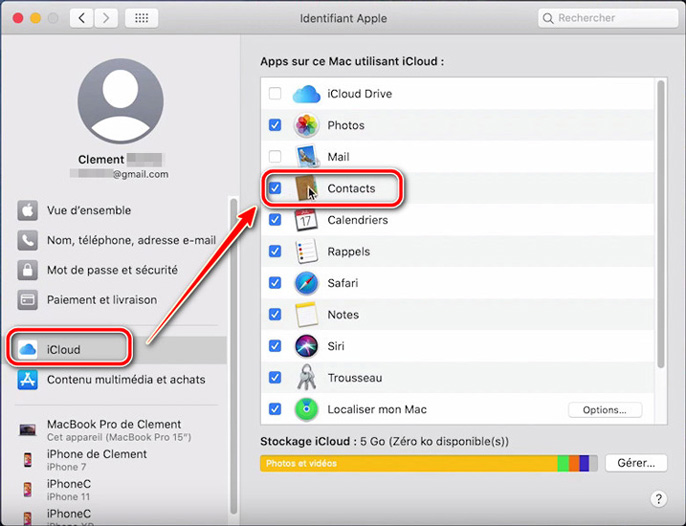The image size is (686, 526).
Task: Open Vue d'ensemble section
Action: click(89, 210)
